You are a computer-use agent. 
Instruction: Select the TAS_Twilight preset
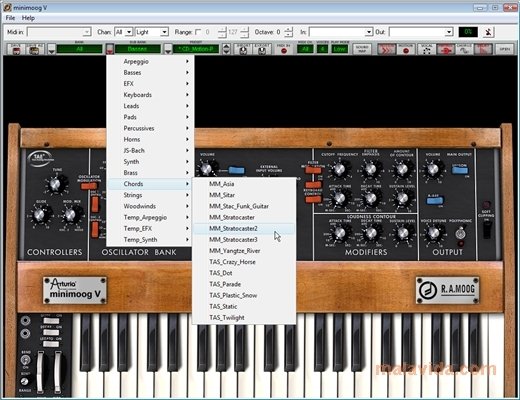[244, 317]
